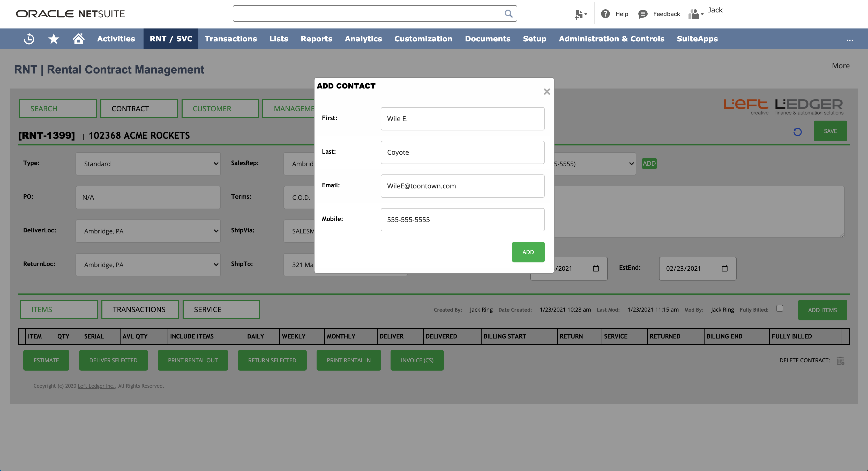Open the Left Ledger Inc. link
This screenshot has width=868, height=471.
coord(96,386)
